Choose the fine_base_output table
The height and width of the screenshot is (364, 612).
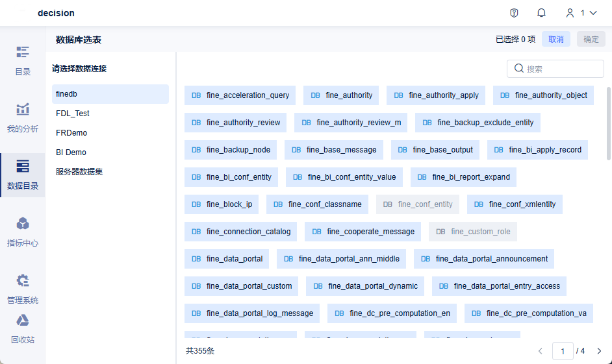435,150
